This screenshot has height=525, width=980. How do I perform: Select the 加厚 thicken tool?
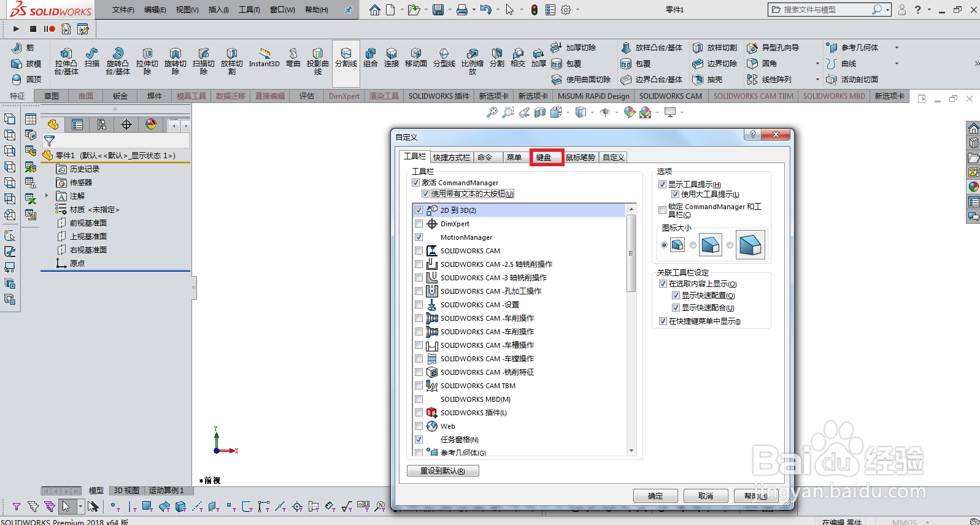pyautogui.click(x=539, y=58)
